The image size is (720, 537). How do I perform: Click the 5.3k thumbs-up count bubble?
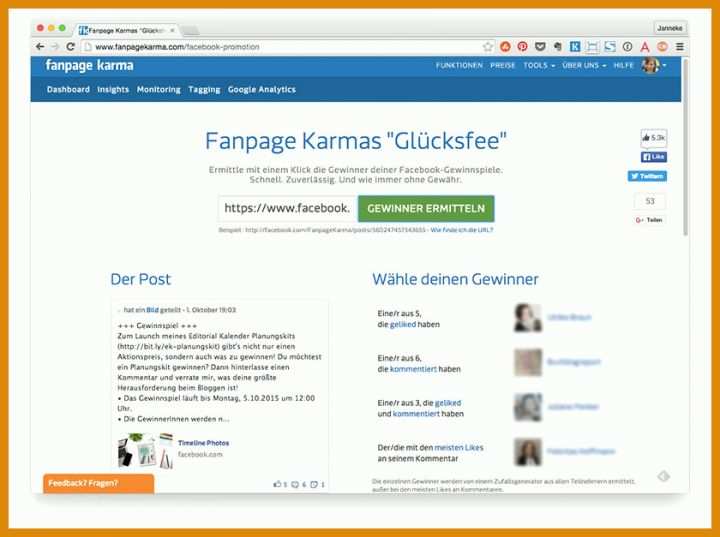click(654, 138)
